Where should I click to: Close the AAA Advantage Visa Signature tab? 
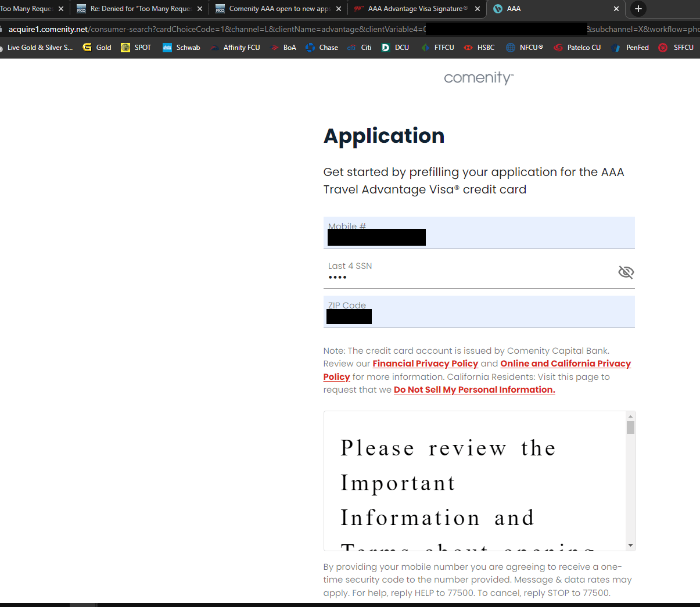click(478, 9)
